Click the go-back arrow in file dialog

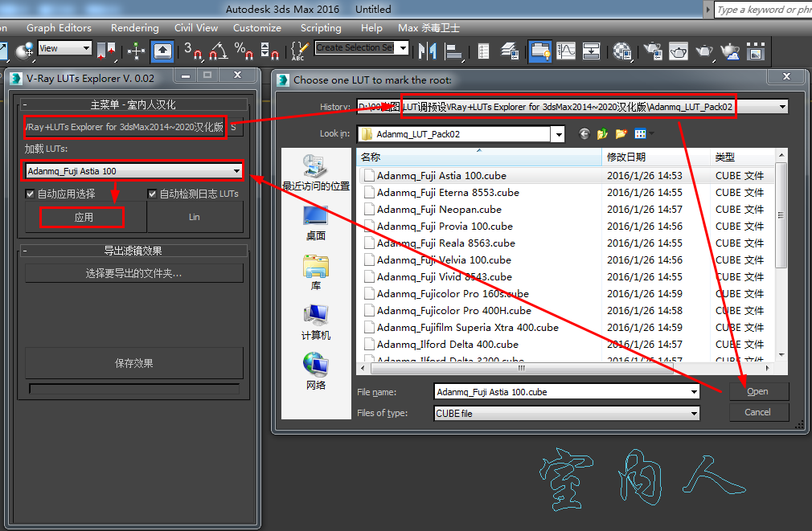[584, 134]
